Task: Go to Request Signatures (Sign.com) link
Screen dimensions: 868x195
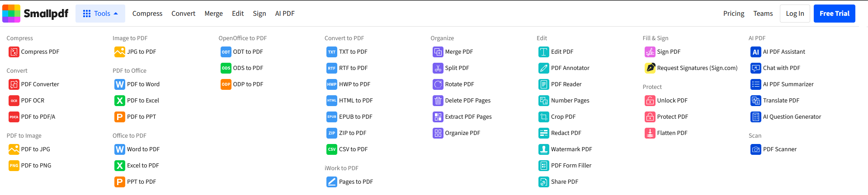Action: click(697, 68)
